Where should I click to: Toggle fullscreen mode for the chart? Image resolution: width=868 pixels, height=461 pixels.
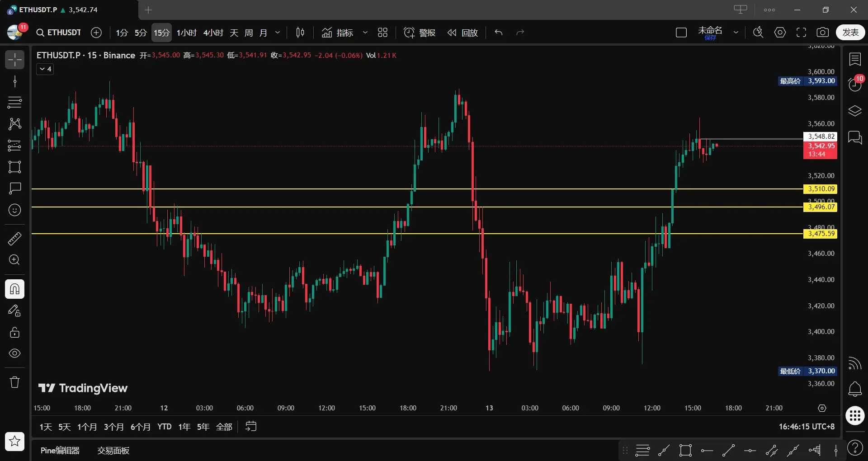802,33
